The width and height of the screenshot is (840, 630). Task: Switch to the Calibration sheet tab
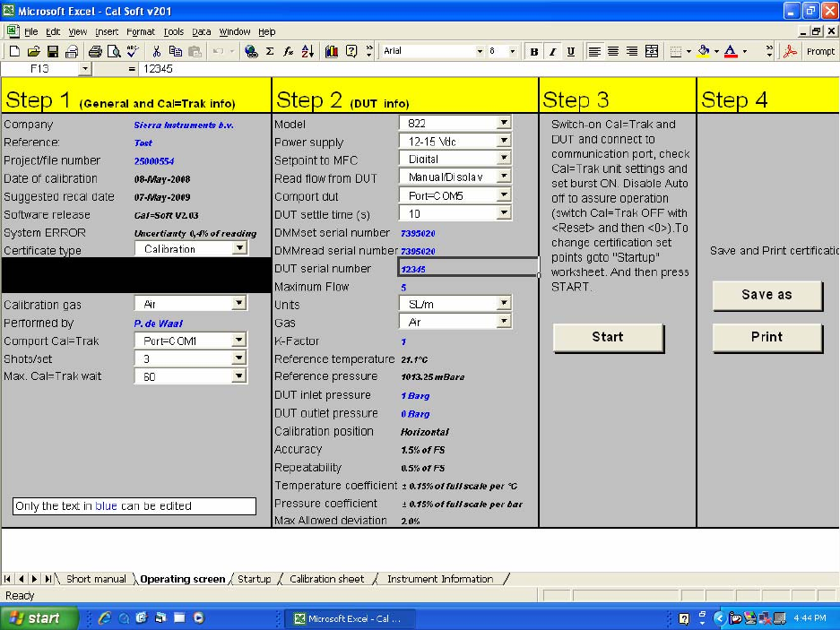tap(327, 579)
